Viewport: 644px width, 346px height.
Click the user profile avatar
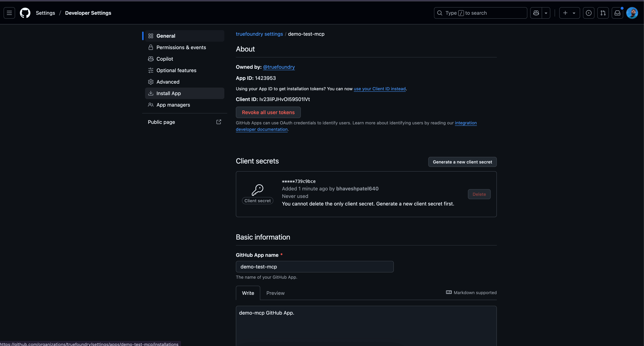click(x=632, y=13)
